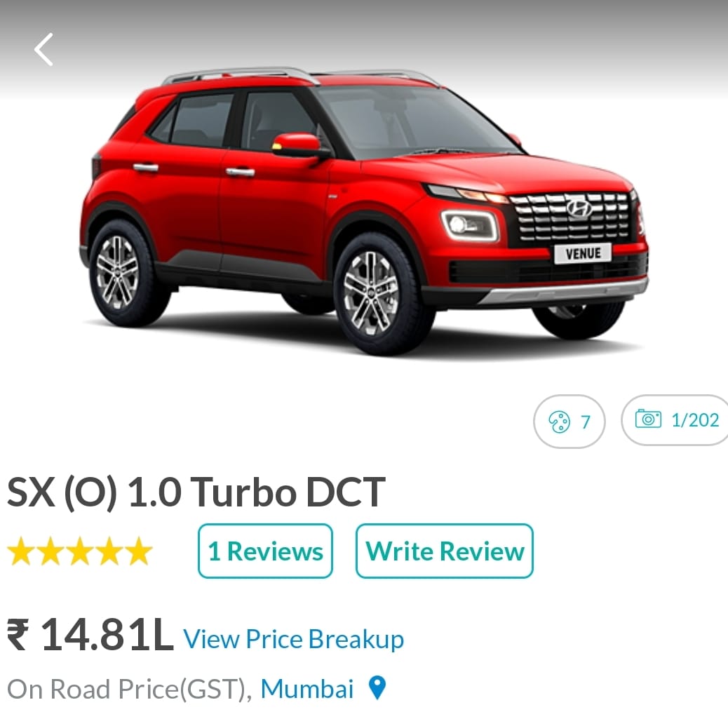
Task: Open the colour palette icon showing 7 colours
Action: [x=559, y=422]
